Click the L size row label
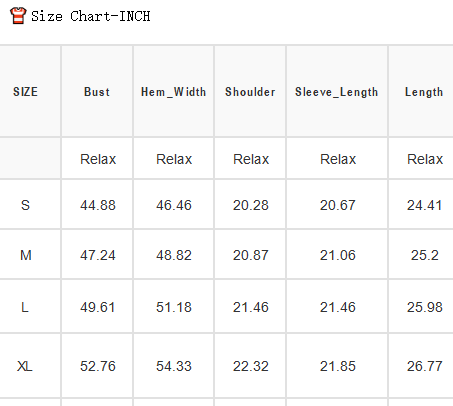 point(25,307)
